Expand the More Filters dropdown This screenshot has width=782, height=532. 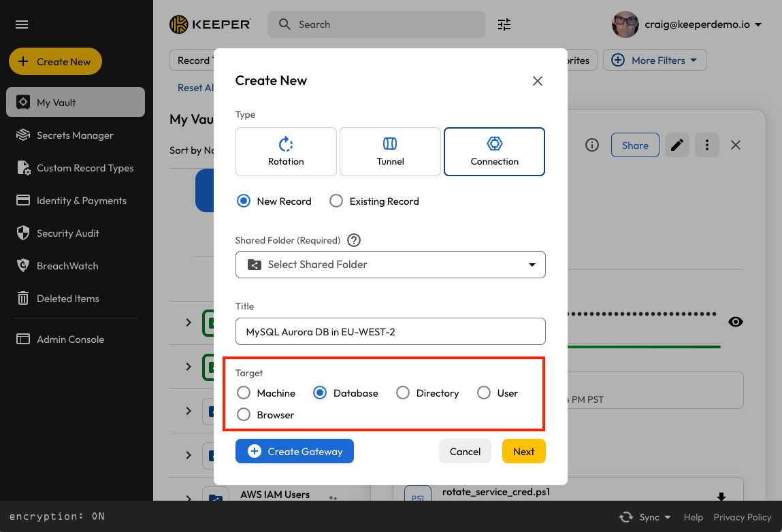[655, 61]
